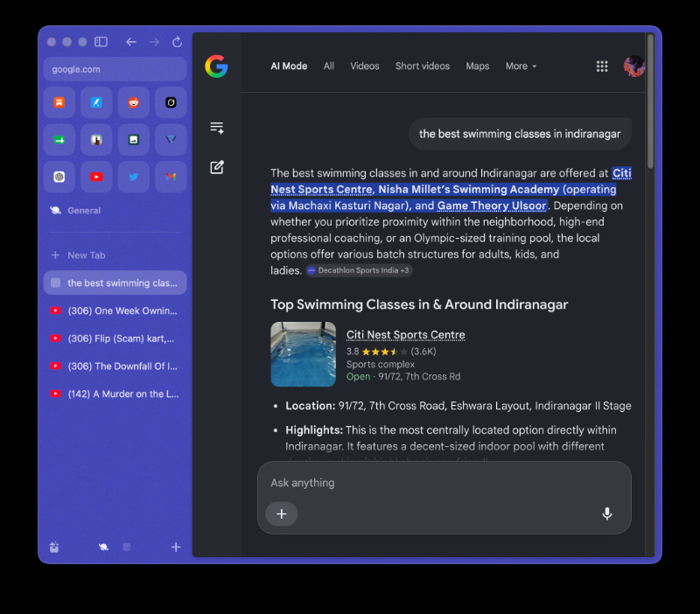Expand the More dropdown
This screenshot has height=614, width=700.
(x=521, y=66)
